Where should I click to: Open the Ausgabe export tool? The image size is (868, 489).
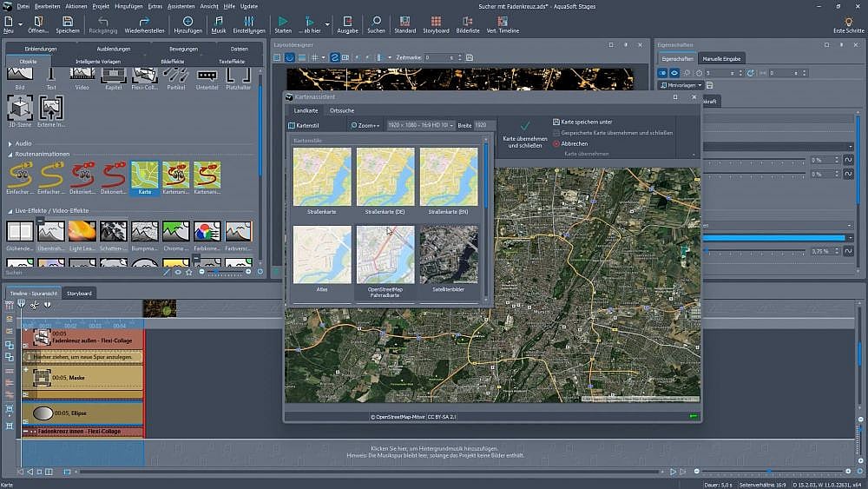[x=347, y=23]
